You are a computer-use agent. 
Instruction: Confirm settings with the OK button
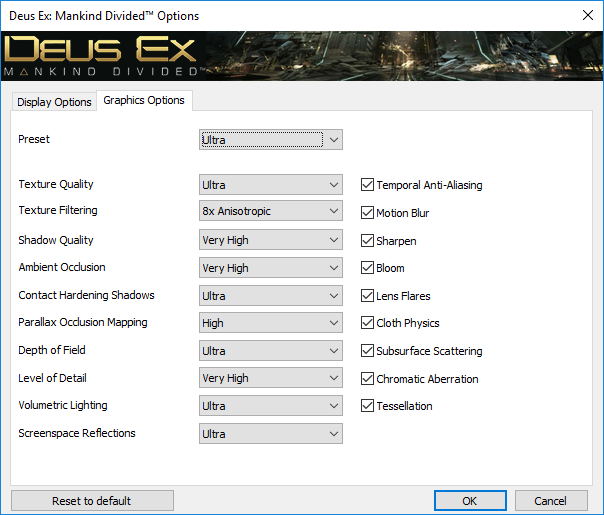(x=470, y=501)
